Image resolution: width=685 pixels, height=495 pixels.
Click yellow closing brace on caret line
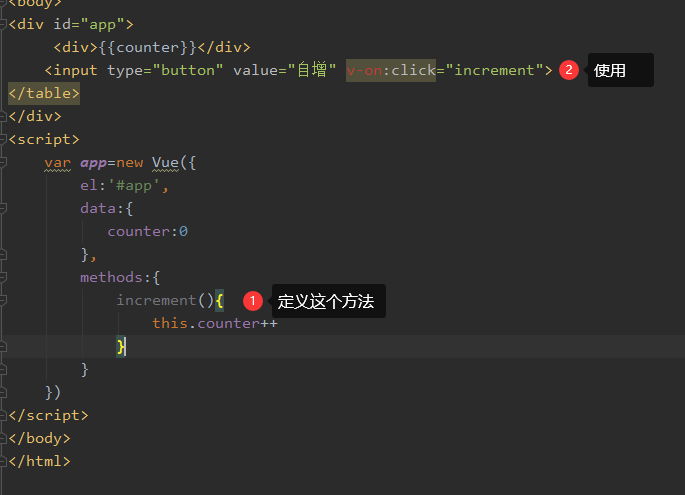point(121,346)
